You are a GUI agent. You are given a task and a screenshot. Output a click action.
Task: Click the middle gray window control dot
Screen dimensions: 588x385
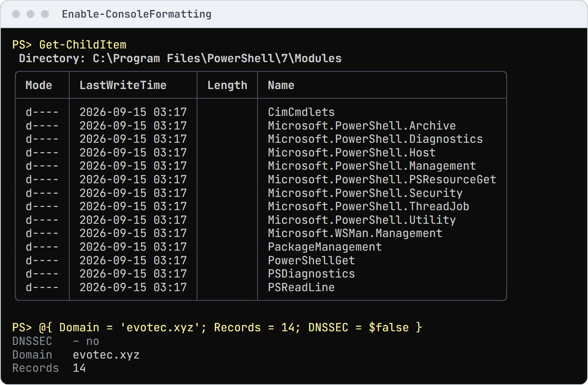pyautogui.click(x=30, y=14)
